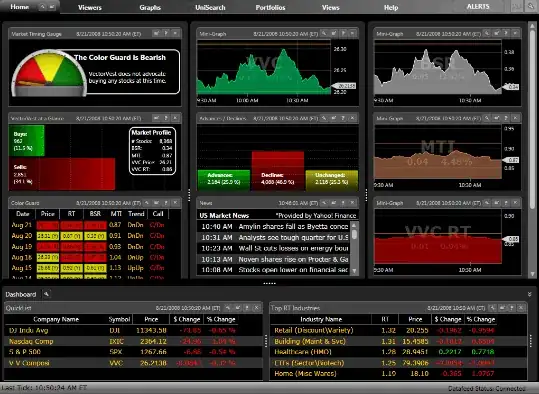Viewport: 539px width, 394px height.
Task: Open Advances / Declines panel settings wrench
Action: (324, 118)
